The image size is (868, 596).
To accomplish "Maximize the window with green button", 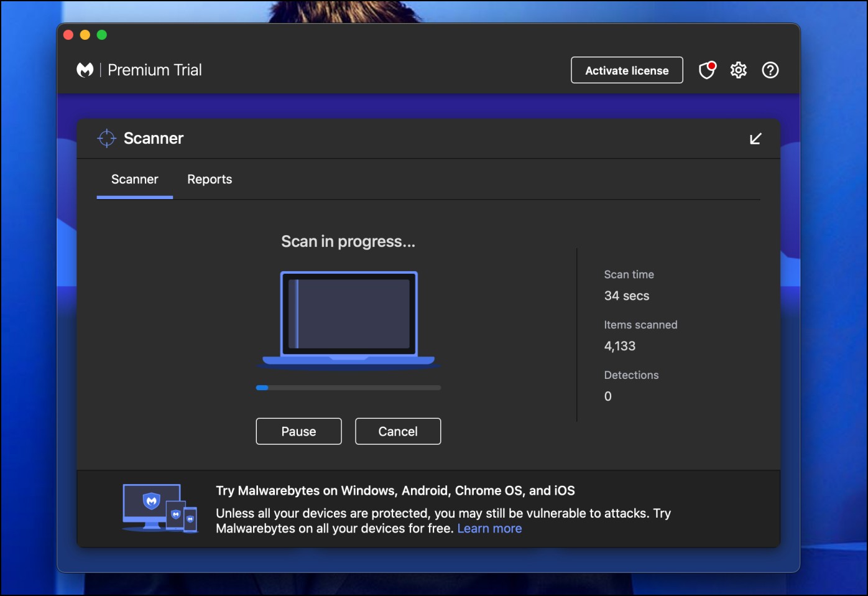I will 102,35.
